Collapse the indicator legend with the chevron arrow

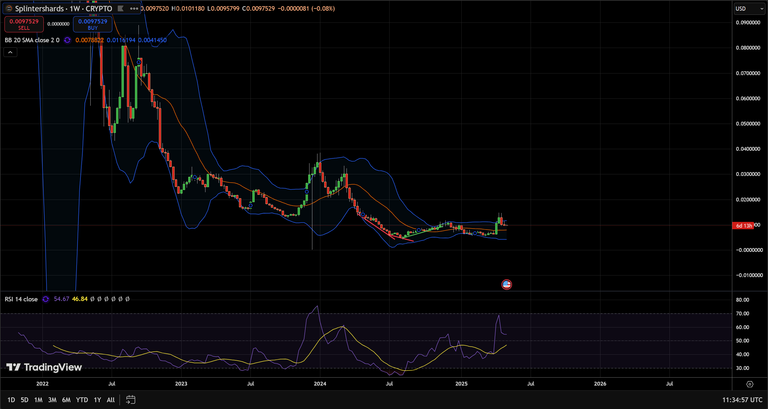tap(10, 52)
